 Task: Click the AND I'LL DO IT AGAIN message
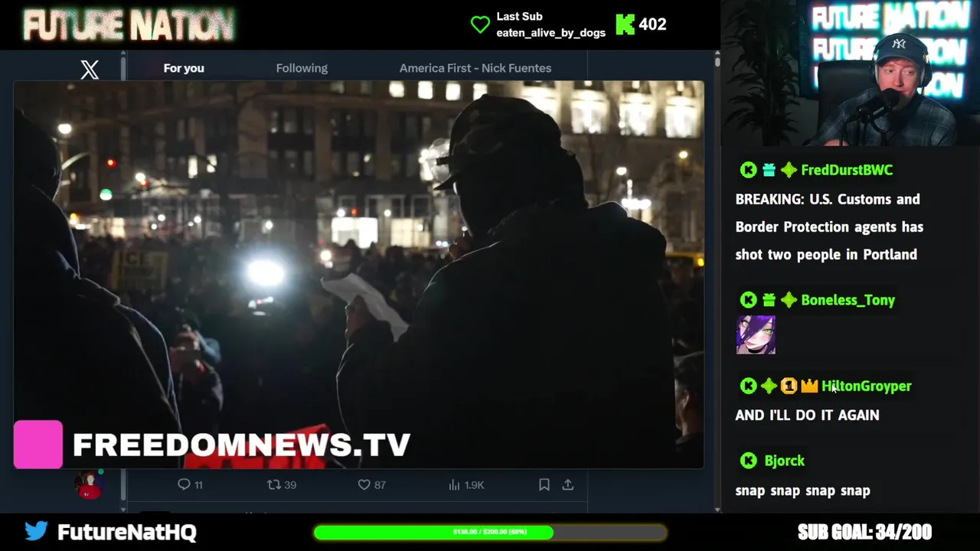tap(807, 415)
